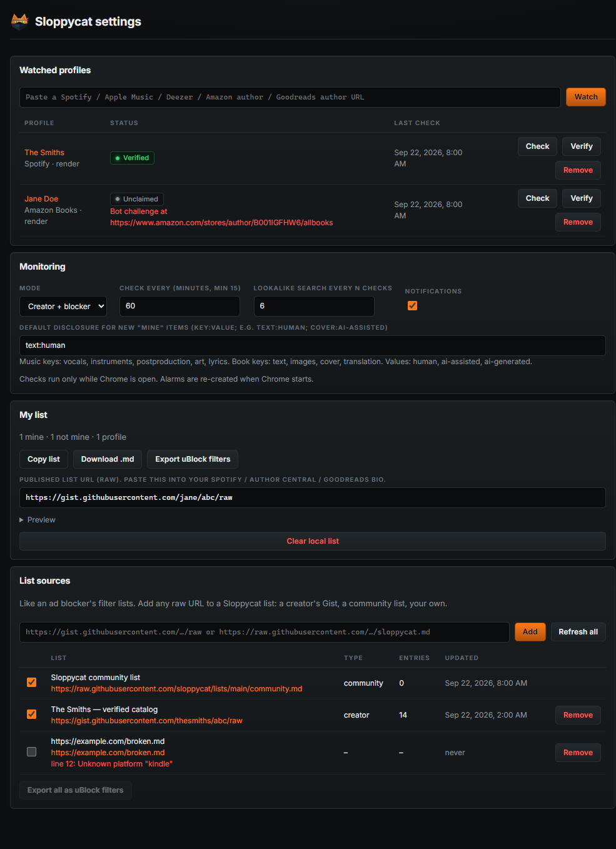Open the Amazon allbooks bot challenge URL
The width and height of the screenshot is (616, 849).
[x=221, y=223]
